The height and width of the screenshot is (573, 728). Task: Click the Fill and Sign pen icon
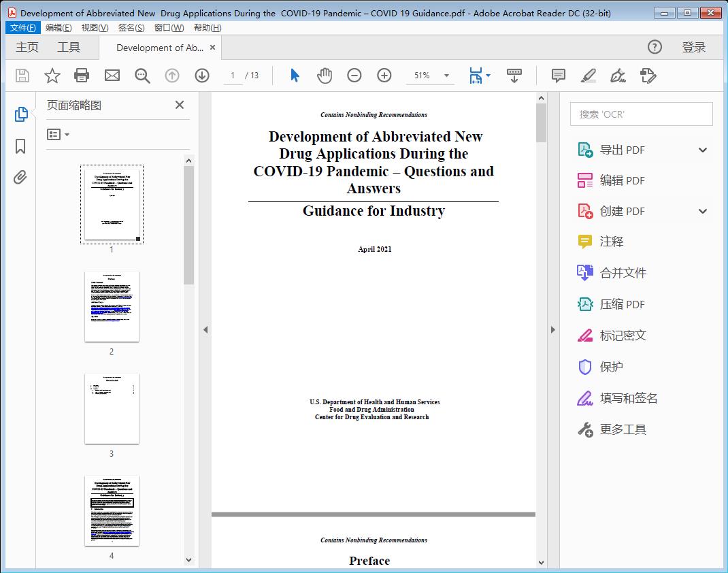tap(618, 76)
